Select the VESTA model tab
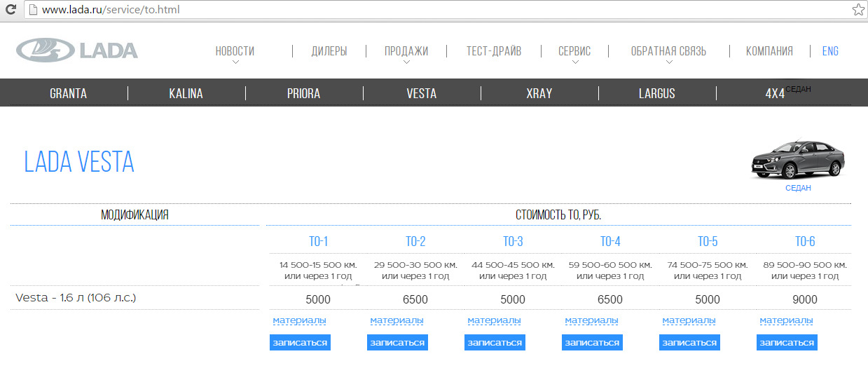The image size is (868, 368). pos(422,93)
